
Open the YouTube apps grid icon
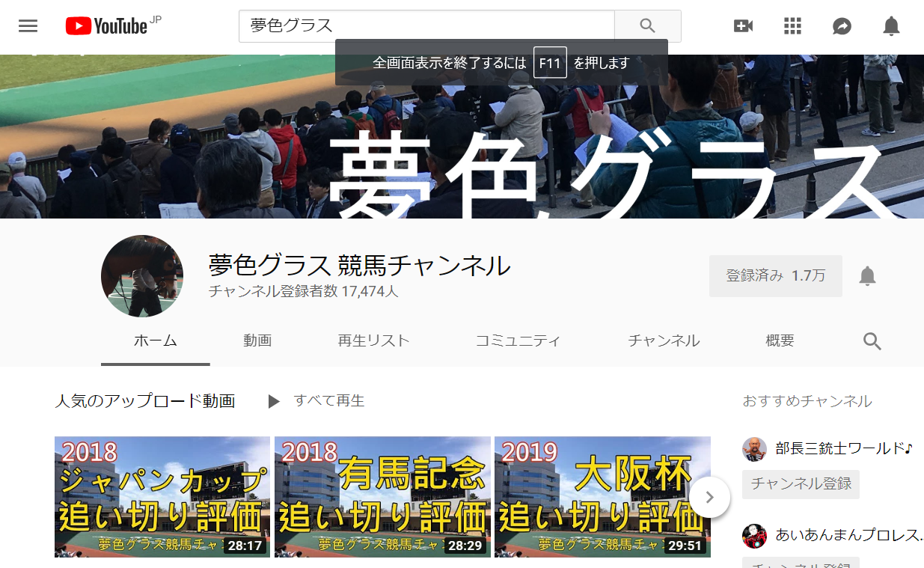click(x=792, y=26)
